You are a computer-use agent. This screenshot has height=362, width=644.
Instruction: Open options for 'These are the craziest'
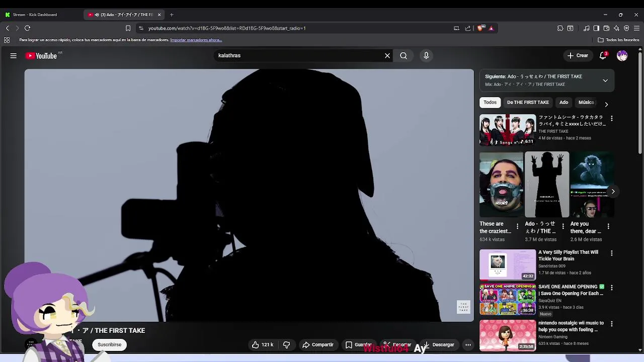[517, 227]
